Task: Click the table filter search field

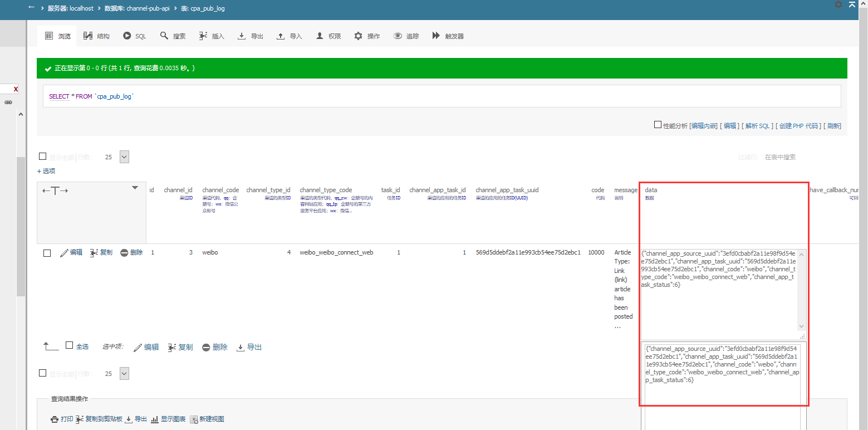Action: [x=802, y=157]
